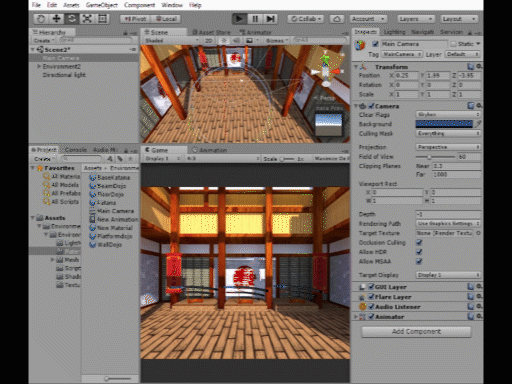Image resolution: width=512 pixels, height=384 pixels.
Task: Open the File menu
Action: [x=36, y=5]
